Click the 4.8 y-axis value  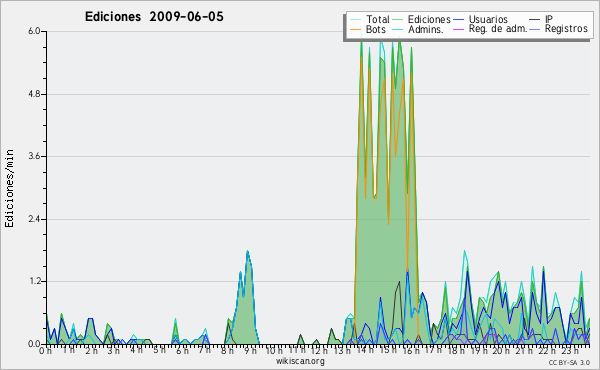(x=34, y=94)
